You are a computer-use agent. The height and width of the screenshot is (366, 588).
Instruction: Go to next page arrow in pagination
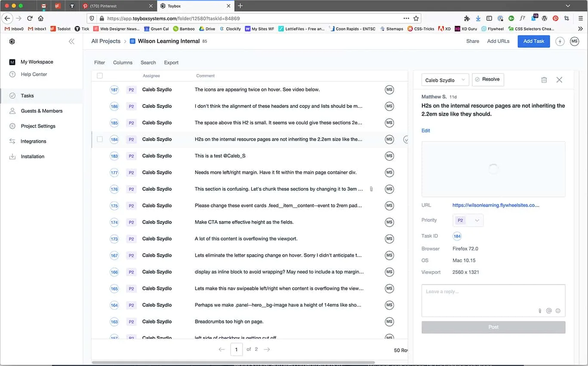point(267,350)
